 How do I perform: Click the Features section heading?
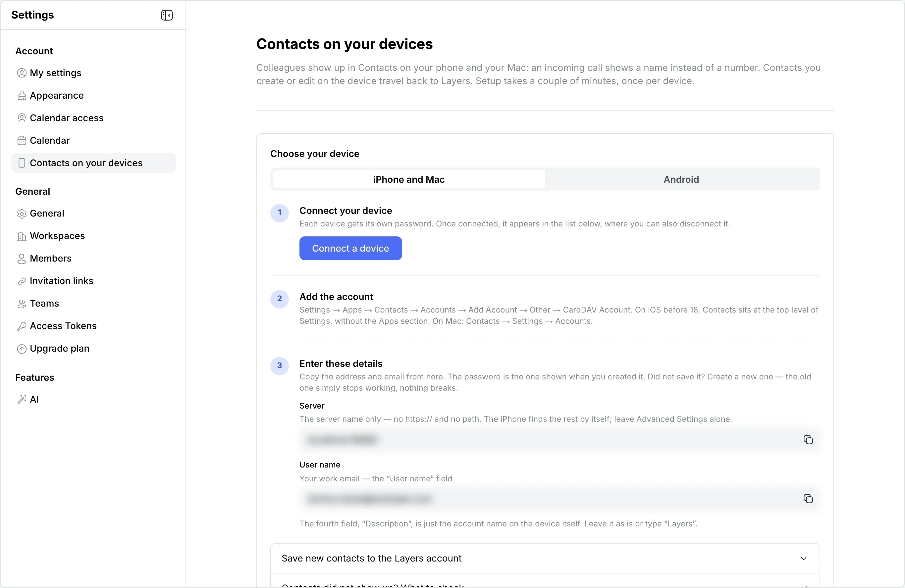click(x=34, y=377)
